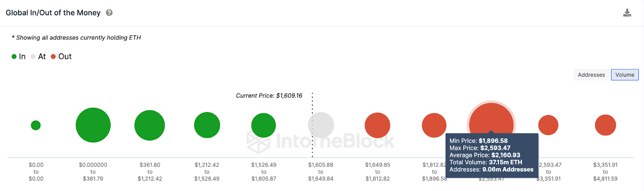Select the small green $0.00 bubble
The image size is (644, 191).
pyautogui.click(x=36, y=125)
